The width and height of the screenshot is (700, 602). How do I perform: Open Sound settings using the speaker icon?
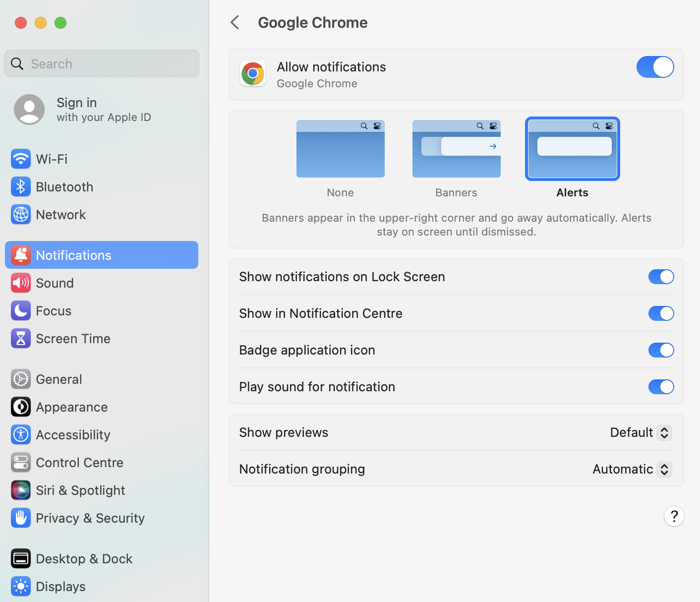21,283
